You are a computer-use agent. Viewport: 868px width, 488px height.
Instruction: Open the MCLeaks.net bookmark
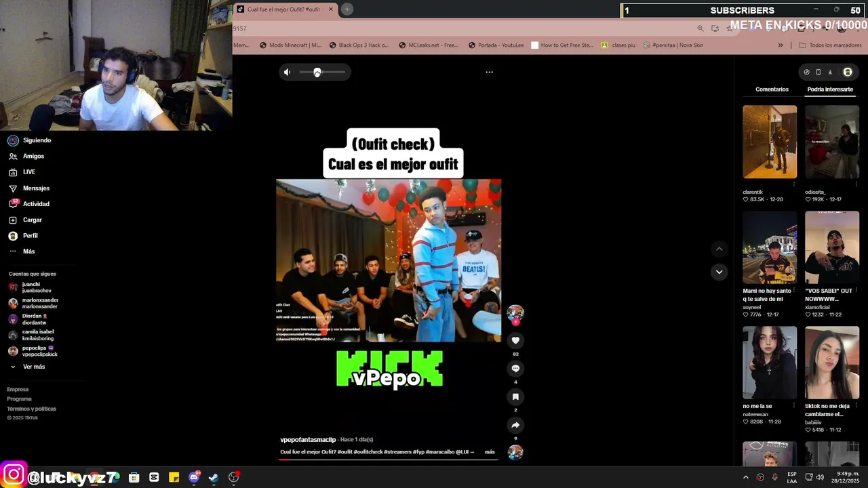(x=429, y=45)
